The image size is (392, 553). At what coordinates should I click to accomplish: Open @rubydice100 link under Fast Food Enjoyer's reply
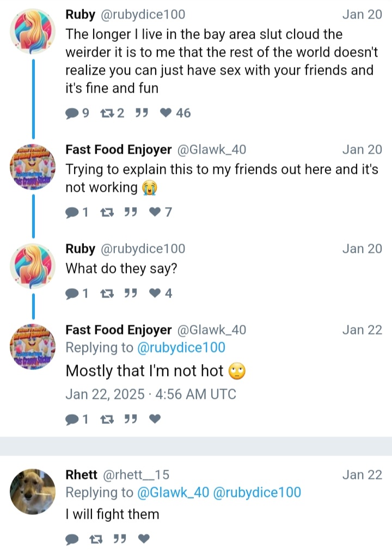181,348
